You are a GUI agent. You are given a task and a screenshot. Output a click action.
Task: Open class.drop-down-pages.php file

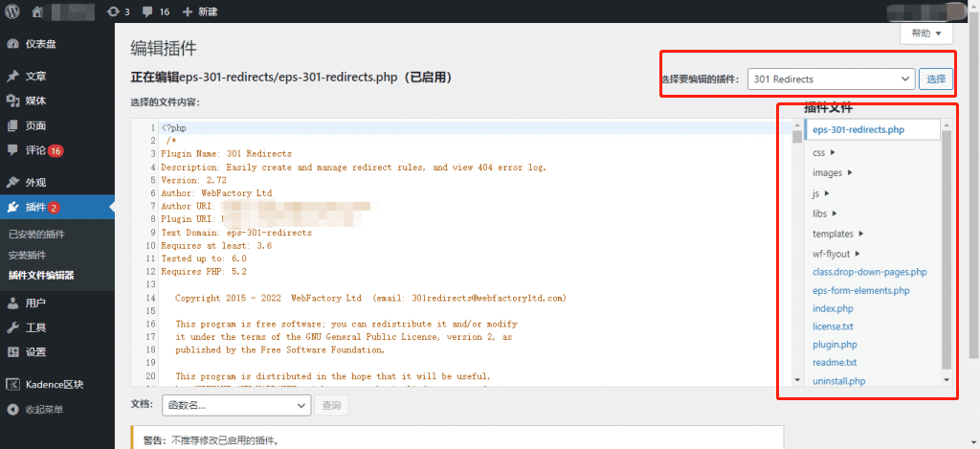(x=869, y=272)
